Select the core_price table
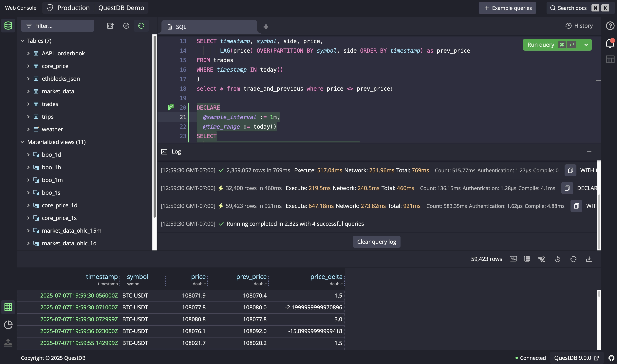The image size is (617, 364). 55,66
